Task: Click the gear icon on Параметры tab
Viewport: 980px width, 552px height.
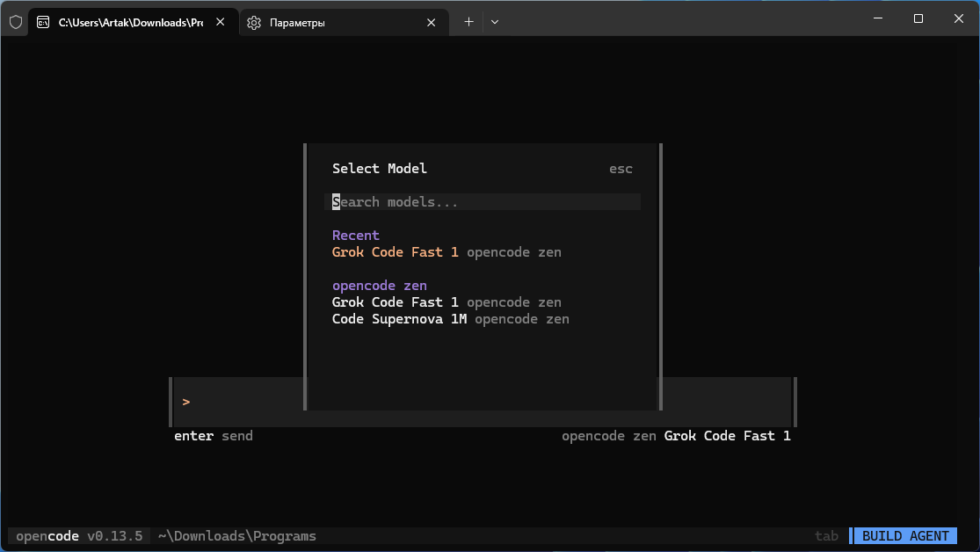Action: tap(254, 23)
